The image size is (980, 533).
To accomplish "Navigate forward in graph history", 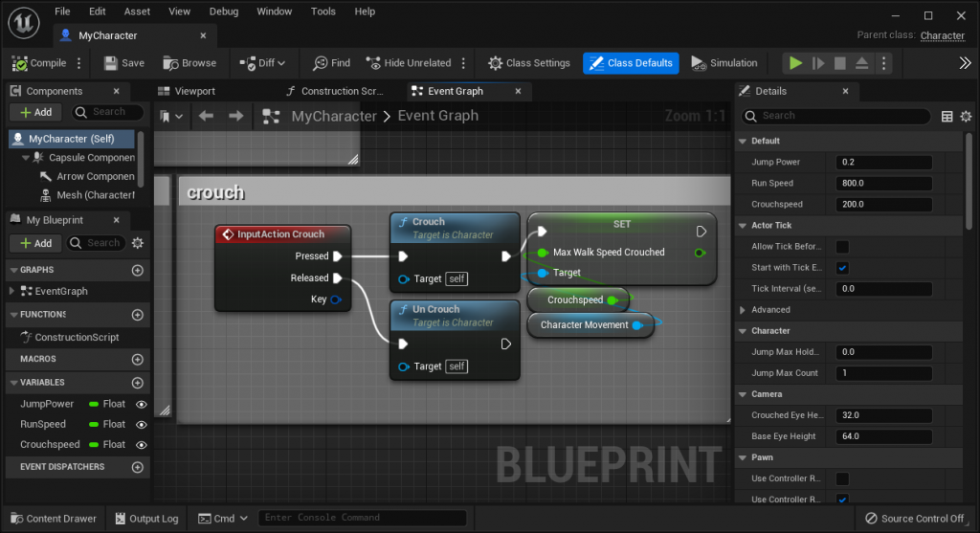I will click(x=235, y=116).
